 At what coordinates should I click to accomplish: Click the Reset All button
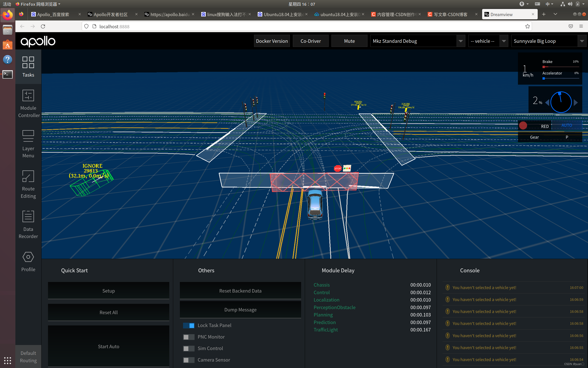[109, 312]
